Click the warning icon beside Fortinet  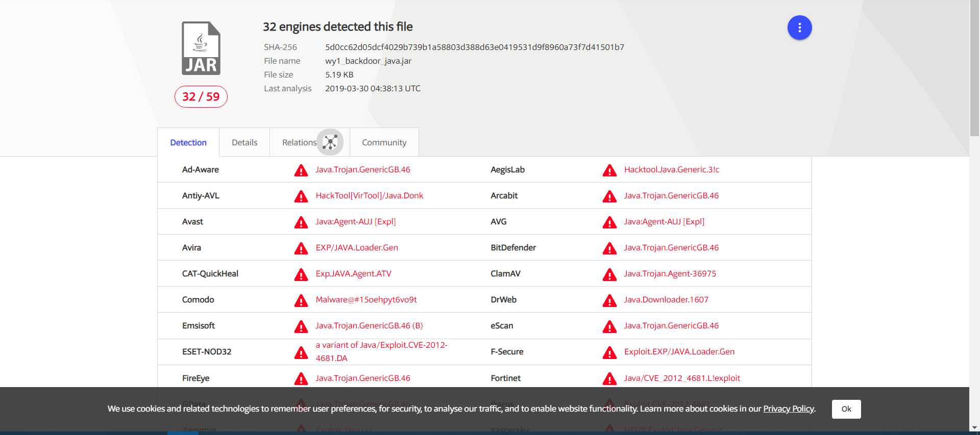(609, 379)
